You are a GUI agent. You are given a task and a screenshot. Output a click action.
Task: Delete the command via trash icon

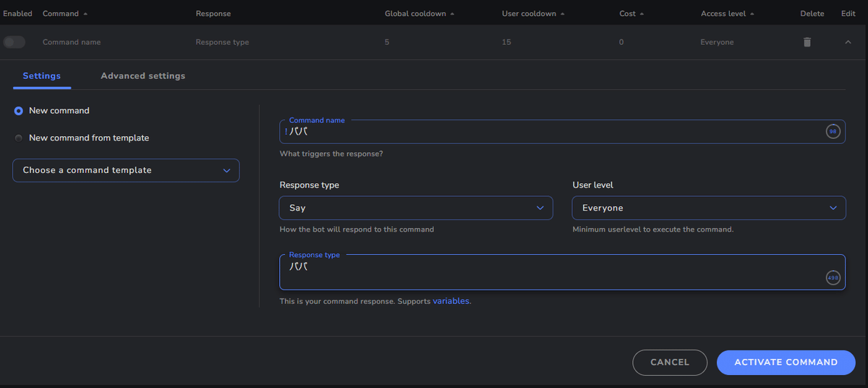coord(807,42)
